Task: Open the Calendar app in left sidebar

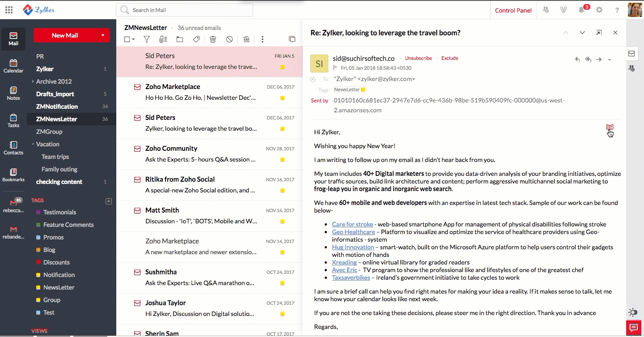Action: tap(13, 66)
